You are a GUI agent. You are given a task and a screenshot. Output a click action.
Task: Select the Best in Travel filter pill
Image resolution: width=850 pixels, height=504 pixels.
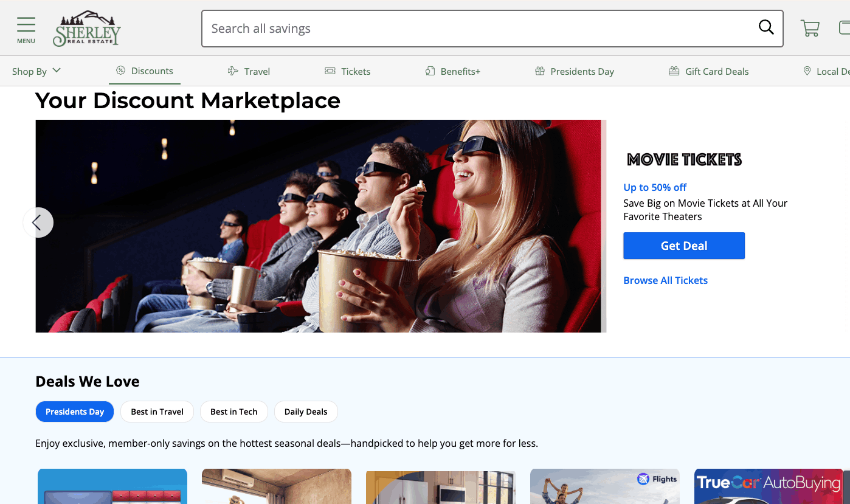point(157,412)
